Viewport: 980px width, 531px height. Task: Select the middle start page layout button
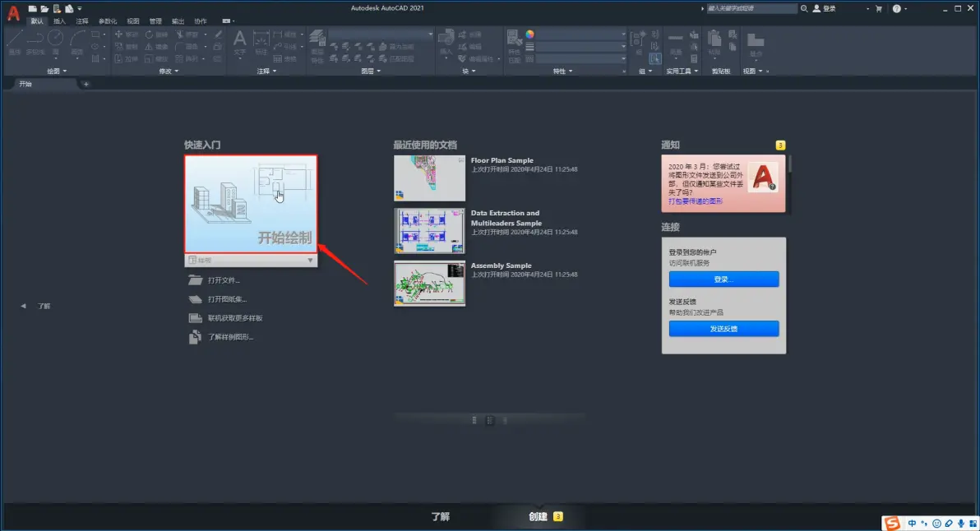490,420
